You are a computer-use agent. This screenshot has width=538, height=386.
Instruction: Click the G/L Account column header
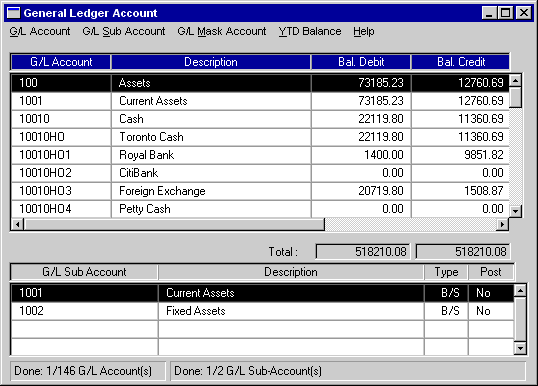pyautogui.click(x=61, y=62)
